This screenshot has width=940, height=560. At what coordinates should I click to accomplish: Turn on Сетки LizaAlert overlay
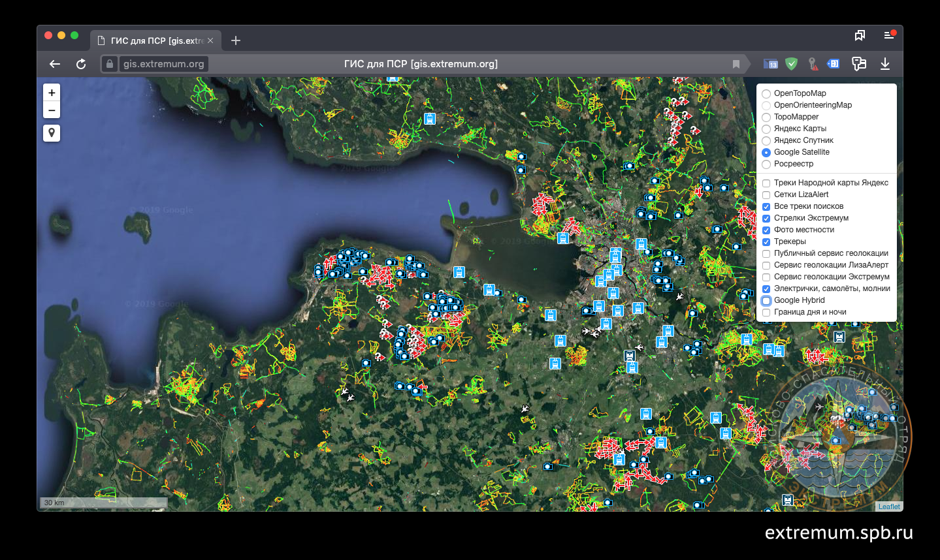point(766,195)
